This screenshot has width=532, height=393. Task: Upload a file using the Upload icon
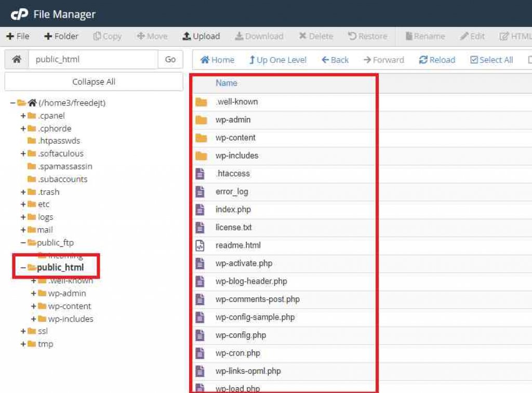[201, 36]
